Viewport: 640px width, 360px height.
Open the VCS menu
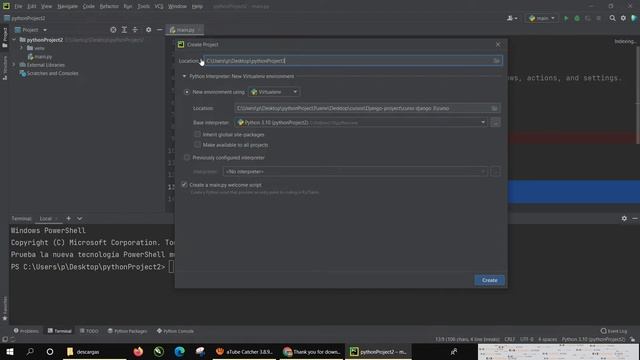coord(159,7)
